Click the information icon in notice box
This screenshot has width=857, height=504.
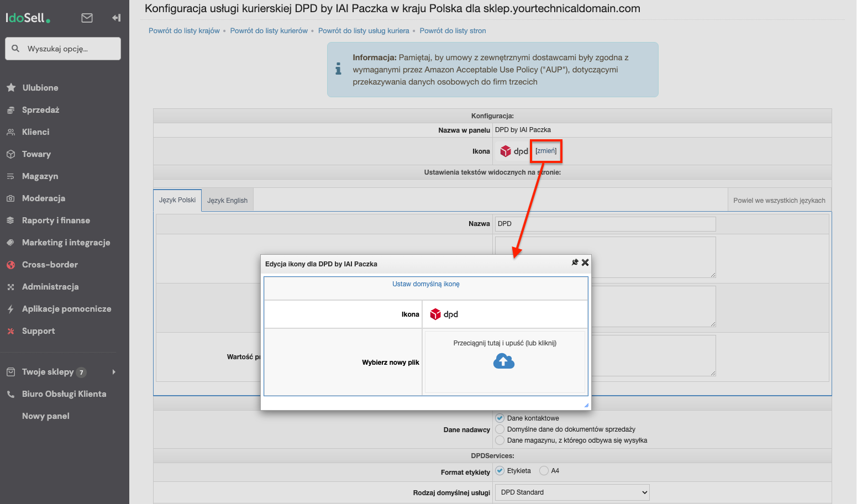[338, 69]
